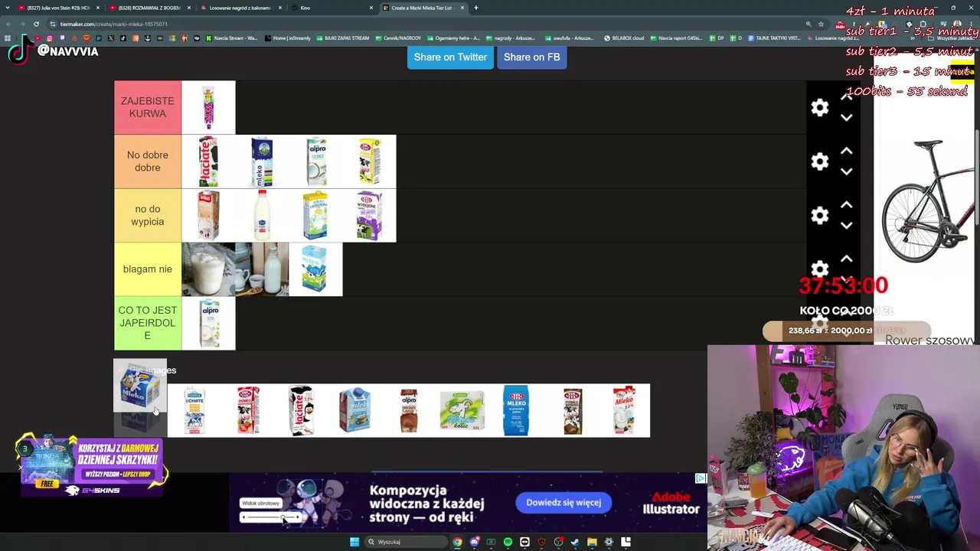Open settings gear for blagam nie tier
This screenshot has height=551, width=980.
point(820,269)
